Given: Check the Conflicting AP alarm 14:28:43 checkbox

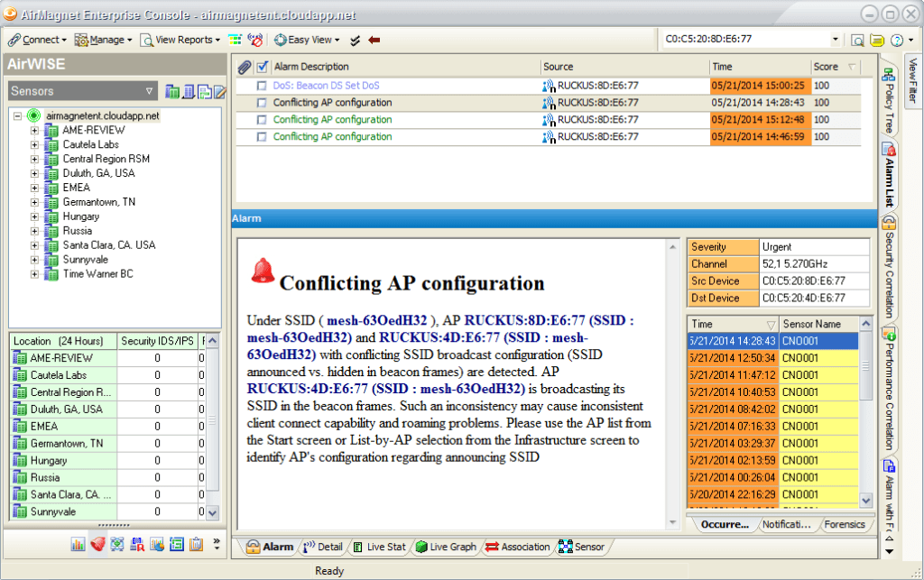Looking at the screenshot, I should point(262,103).
